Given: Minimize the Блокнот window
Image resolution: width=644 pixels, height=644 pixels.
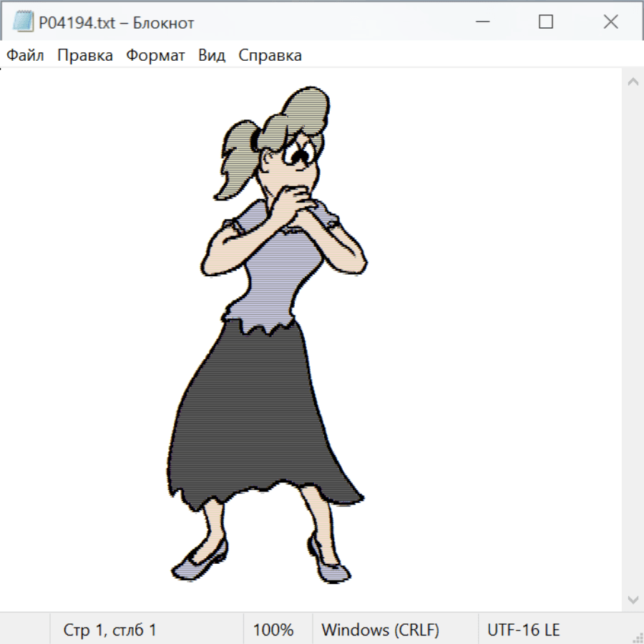Looking at the screenshot, I should click(x=481, y=22).
